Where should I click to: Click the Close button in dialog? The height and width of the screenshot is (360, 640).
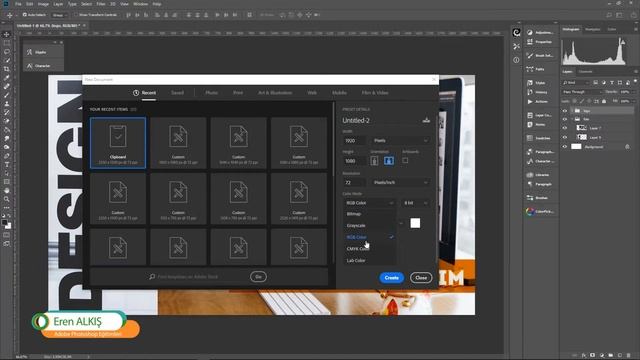click(x=421, y=278)
